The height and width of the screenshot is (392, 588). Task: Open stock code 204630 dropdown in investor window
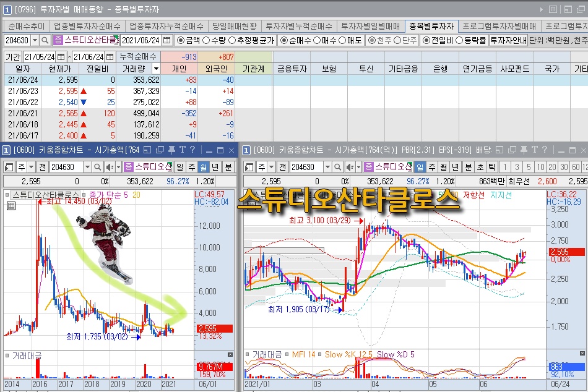click(x=35, y=40)
